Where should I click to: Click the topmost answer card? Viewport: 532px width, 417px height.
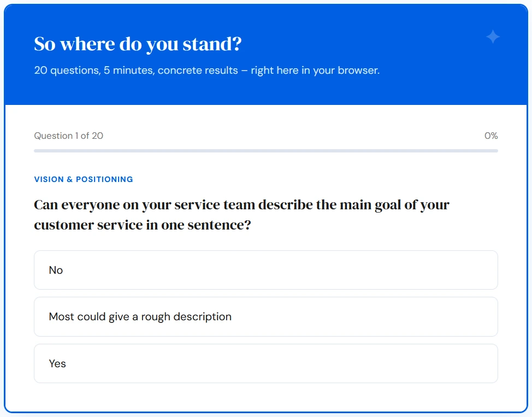point(265,270)
